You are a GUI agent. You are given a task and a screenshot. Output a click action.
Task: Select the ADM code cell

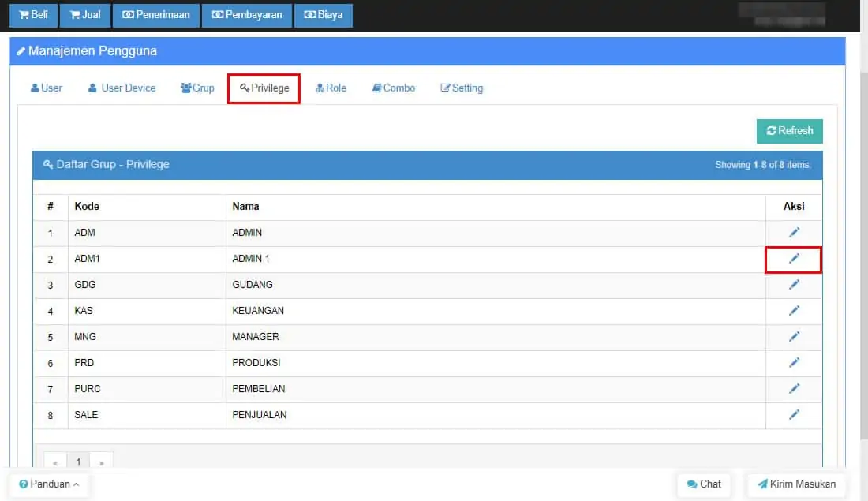point(147,233)
